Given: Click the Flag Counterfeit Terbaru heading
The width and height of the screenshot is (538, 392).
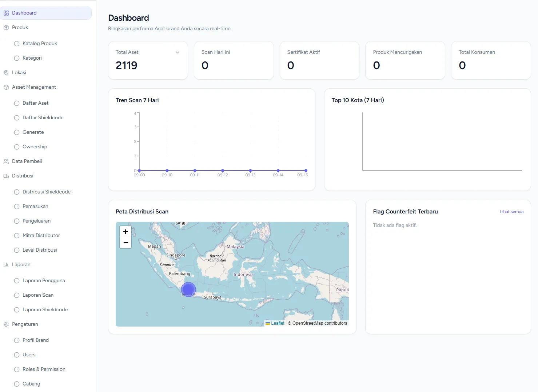Looking at the screenshot, I should click(405, 212).
